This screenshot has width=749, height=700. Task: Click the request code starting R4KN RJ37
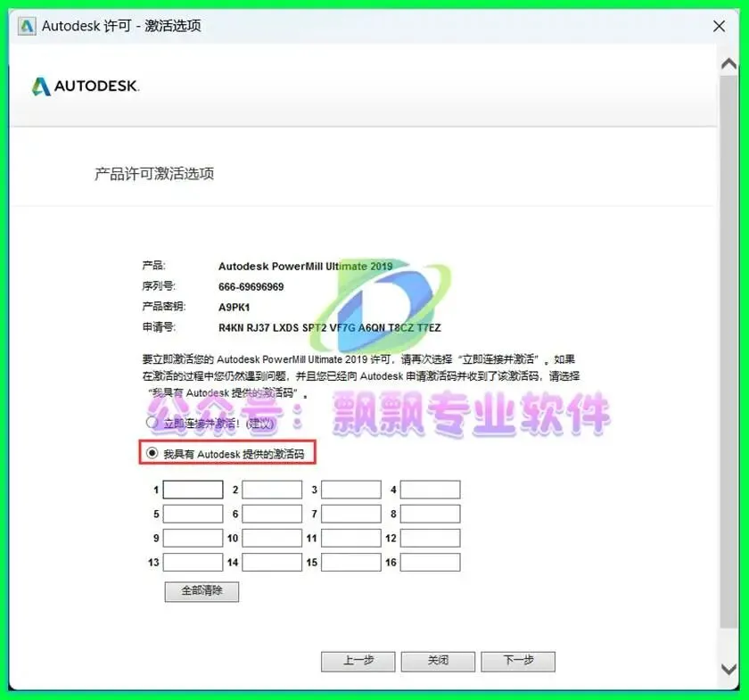[330, 328]
